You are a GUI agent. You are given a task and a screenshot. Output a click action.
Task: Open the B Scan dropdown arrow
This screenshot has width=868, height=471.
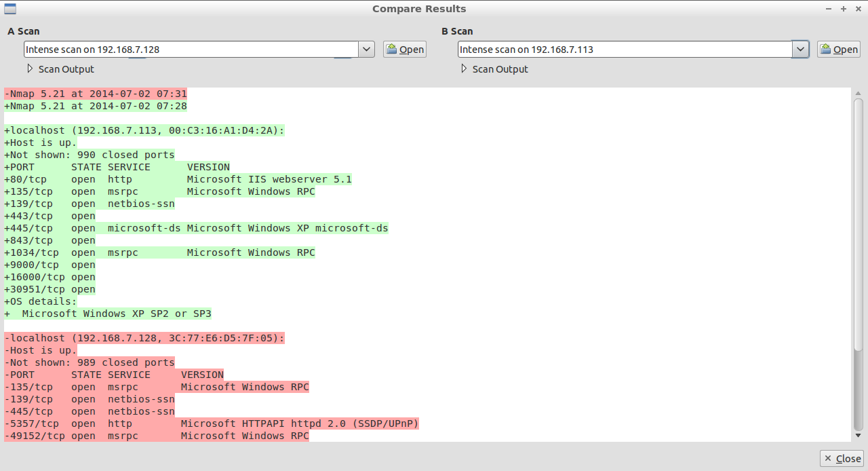pos(800,49)
